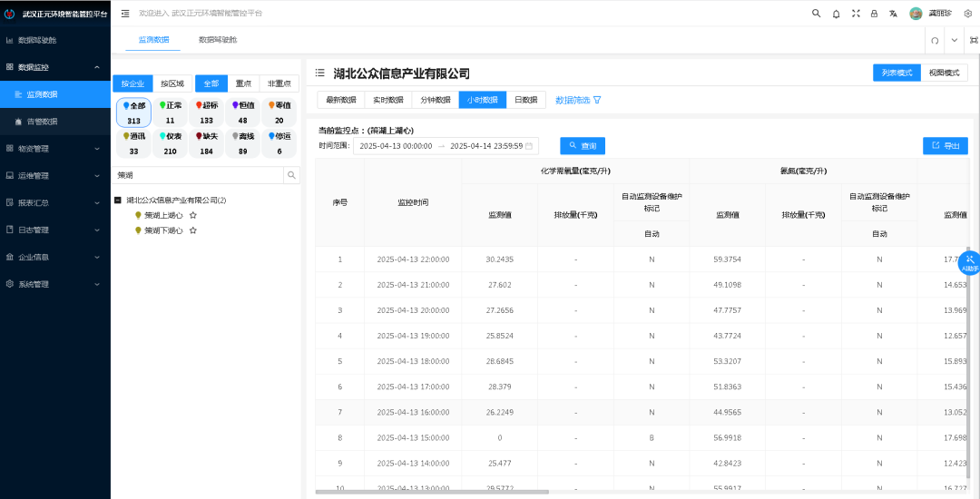Switch to the 日数据 tab
Screen dimensions: 980x499
(x=525, y=100)
